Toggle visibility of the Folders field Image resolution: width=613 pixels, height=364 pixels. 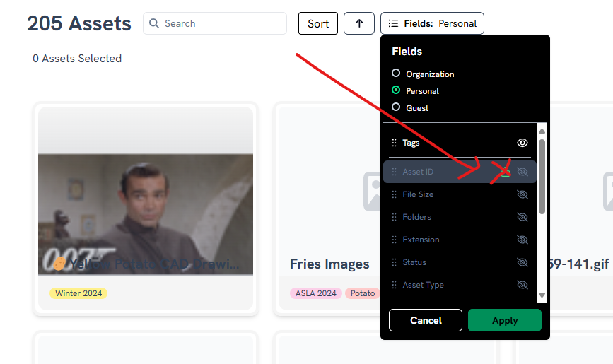(x=522, y=217)
